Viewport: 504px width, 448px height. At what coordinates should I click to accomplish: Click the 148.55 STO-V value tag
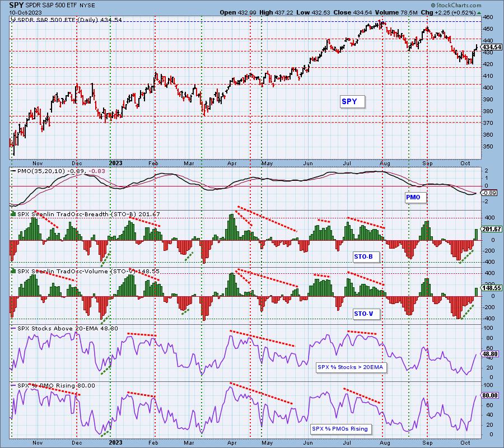pyautogui.click(x=492, y=288)
